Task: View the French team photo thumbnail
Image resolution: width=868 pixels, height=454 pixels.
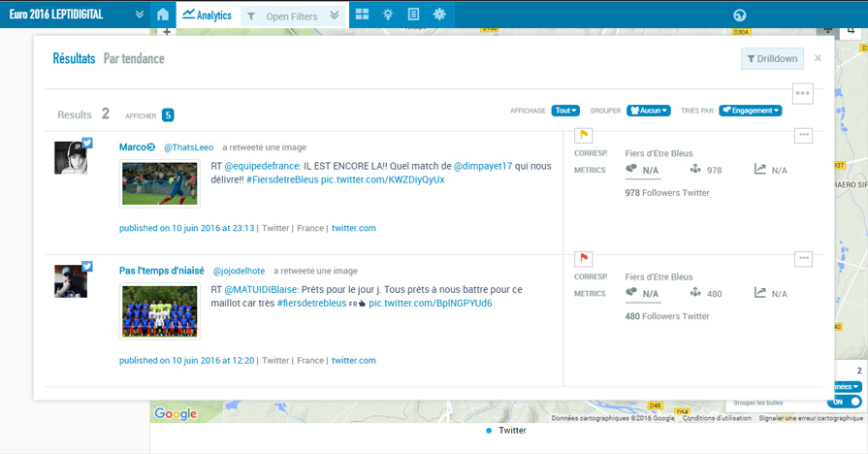Action: (160, 311)
